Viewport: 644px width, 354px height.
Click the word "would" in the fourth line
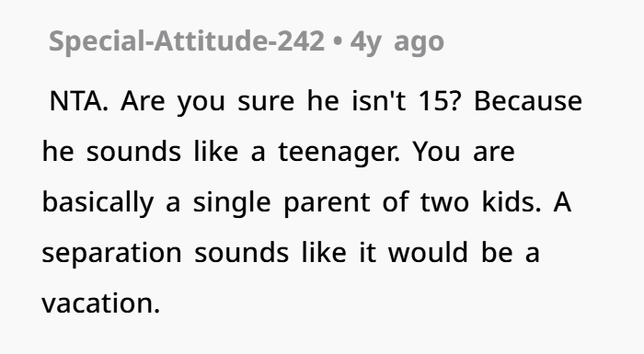coord(428,252)
